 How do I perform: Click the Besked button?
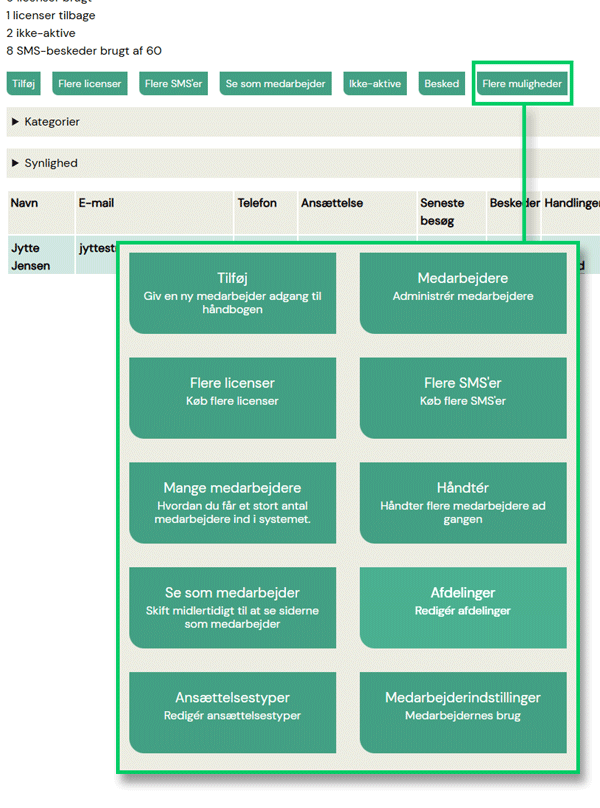(x=441, y=83)
